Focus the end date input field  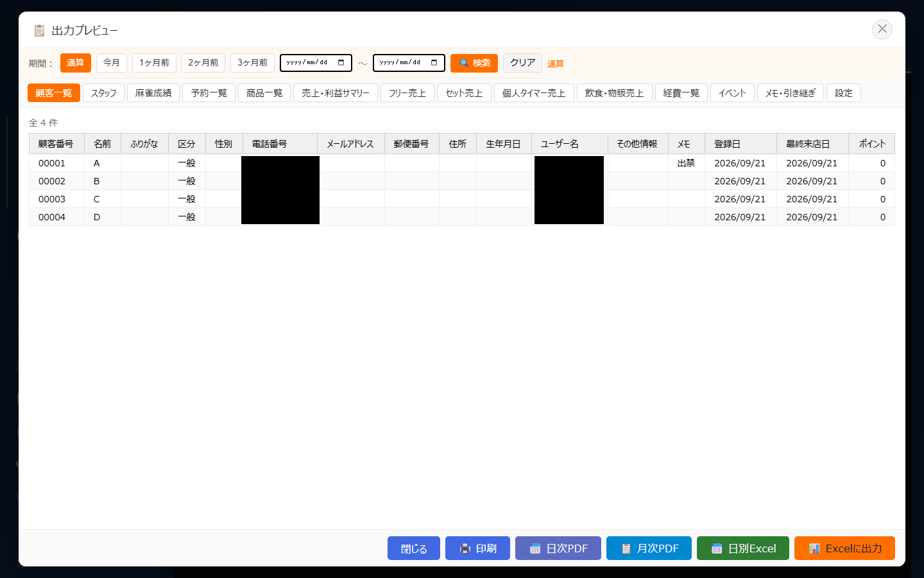pos(409,63)
